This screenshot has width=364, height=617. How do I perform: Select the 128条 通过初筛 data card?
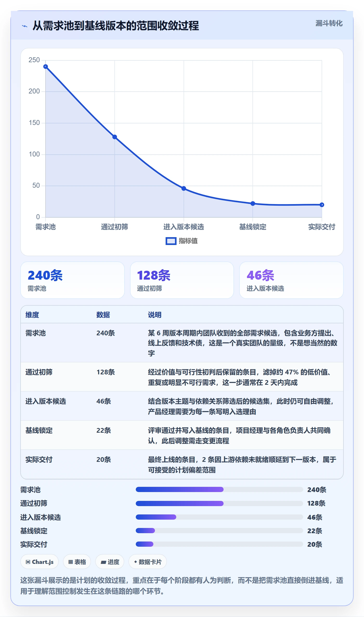[182, 280]
